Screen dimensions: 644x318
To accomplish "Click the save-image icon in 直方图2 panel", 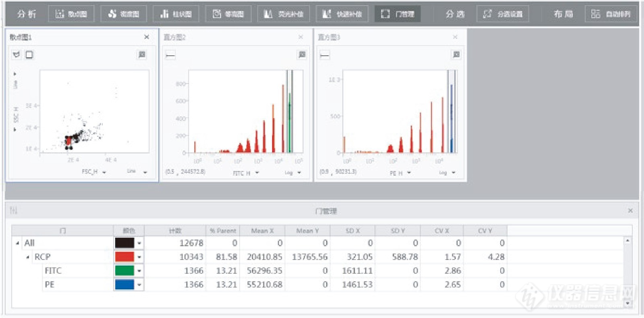I will click(x=302, y=54).
